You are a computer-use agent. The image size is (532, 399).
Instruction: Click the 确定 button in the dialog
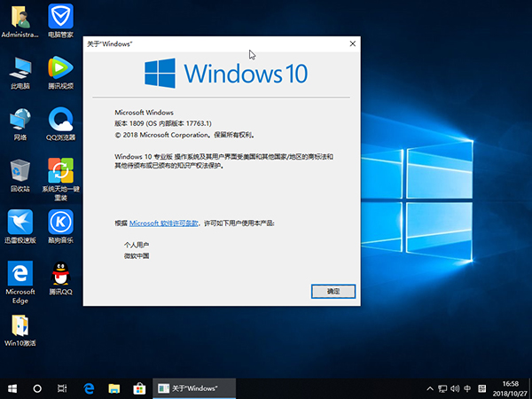333,292
